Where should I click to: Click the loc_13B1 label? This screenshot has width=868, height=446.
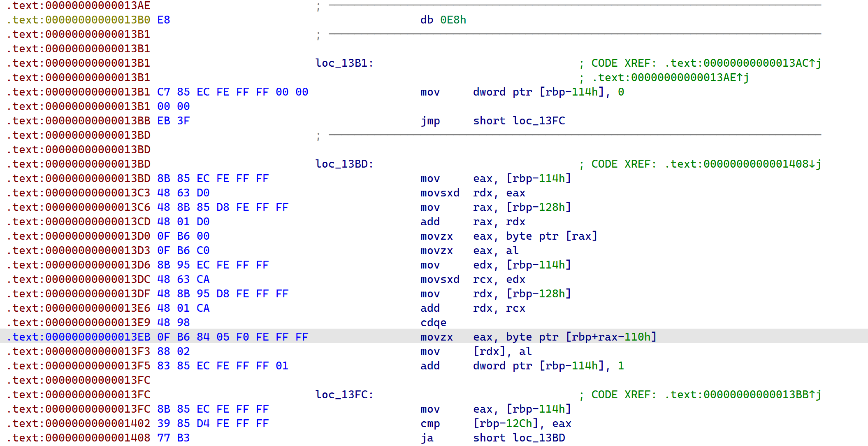coord(344,63)
